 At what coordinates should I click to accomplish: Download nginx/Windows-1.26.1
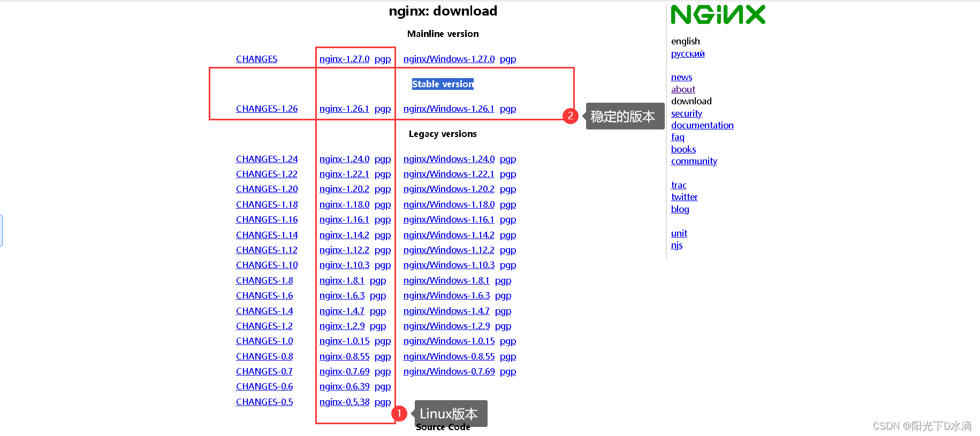[449, 109]
